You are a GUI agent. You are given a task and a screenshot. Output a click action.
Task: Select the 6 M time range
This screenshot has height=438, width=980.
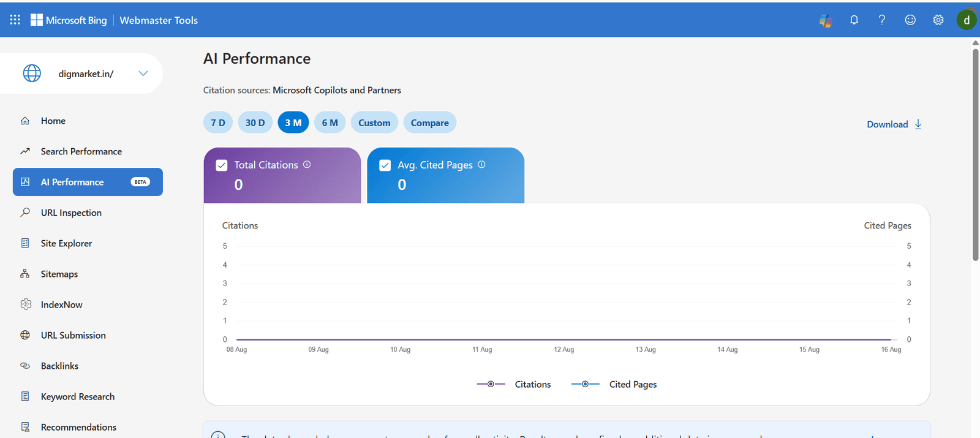(330, 123)
